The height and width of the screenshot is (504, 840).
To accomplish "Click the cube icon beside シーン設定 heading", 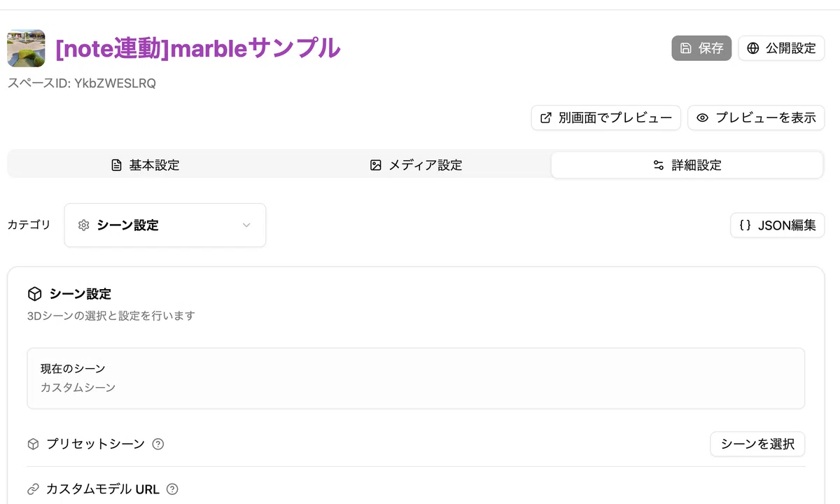I will click(34, 294).
